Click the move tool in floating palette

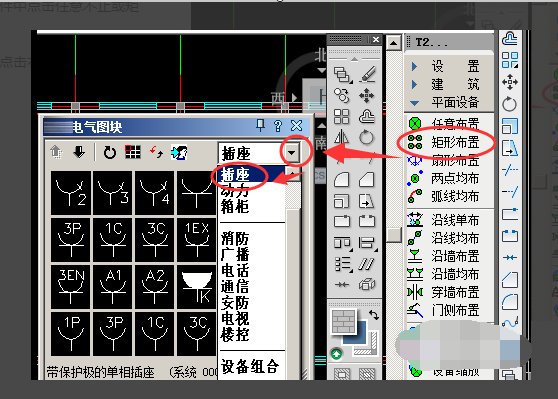coord(367,95)
